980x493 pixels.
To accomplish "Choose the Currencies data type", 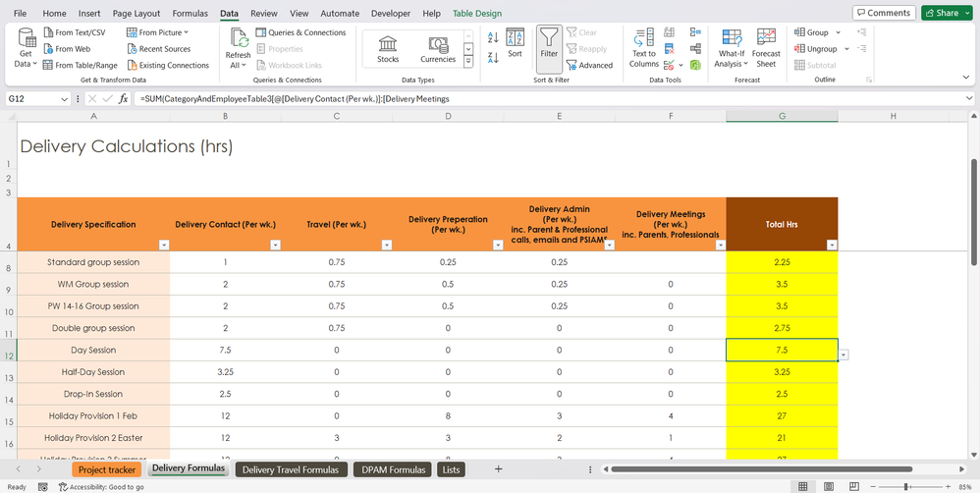I will point(438,49).
